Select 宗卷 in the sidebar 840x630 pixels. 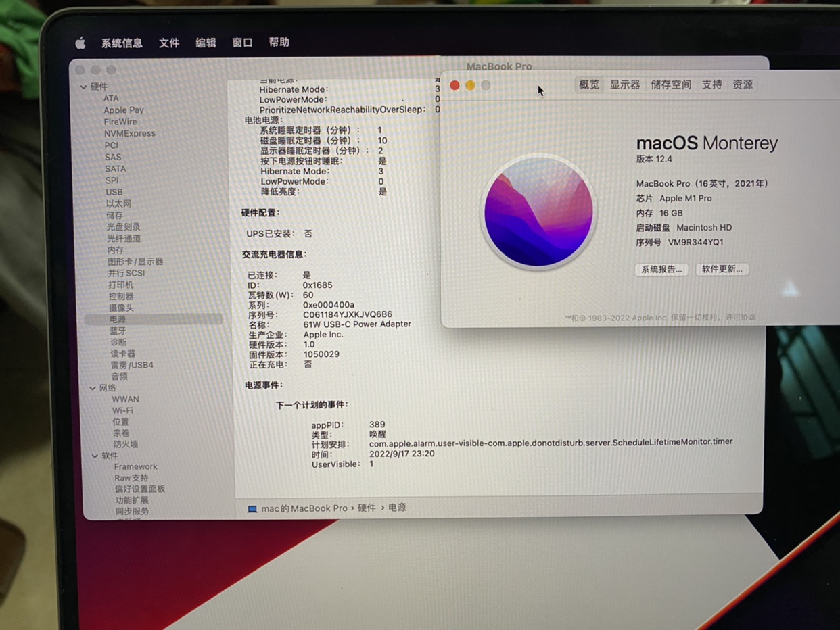121,433
